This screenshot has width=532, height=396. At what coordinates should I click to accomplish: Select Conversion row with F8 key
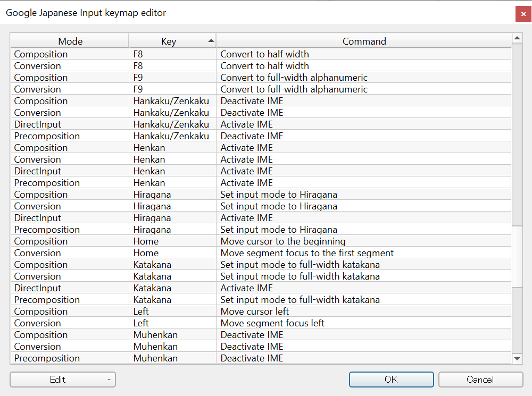click(x=261, y=66)
